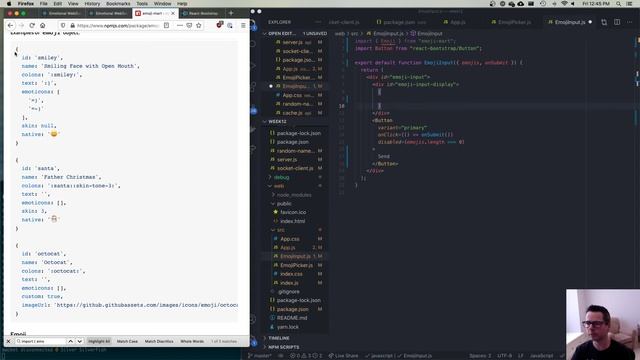
Task: Toggle Whole Words in find bar
Action: click(192, 341)
